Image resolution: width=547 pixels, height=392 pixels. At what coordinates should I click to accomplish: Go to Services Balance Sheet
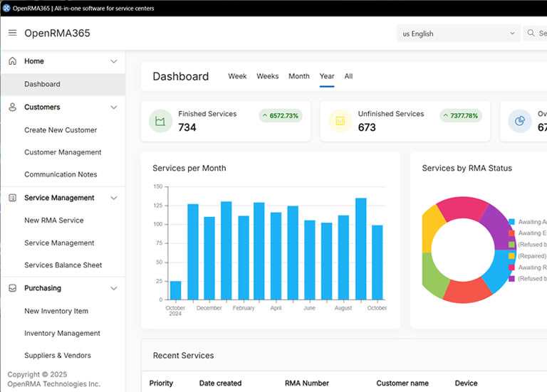[x=63, y=265]
